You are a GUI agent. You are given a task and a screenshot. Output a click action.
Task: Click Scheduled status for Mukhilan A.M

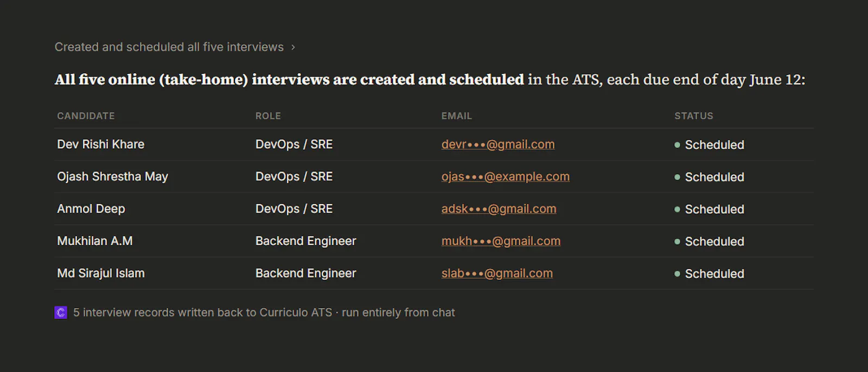click(x=709, y=241)
